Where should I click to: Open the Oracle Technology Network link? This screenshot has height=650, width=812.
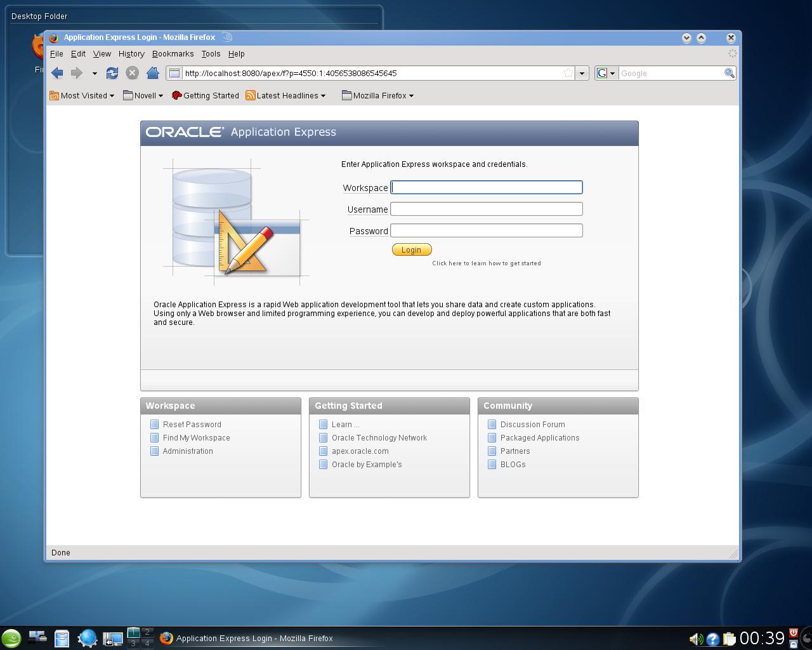click(379, 438)
